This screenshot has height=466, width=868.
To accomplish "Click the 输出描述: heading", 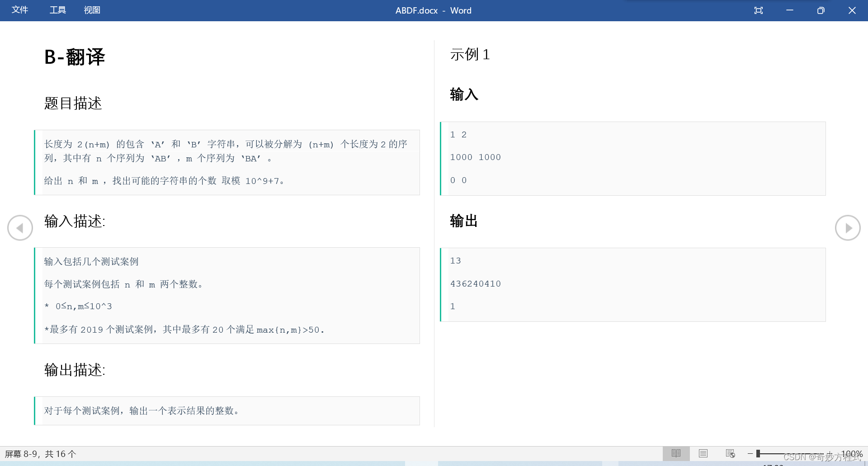I will click(75, 370).
